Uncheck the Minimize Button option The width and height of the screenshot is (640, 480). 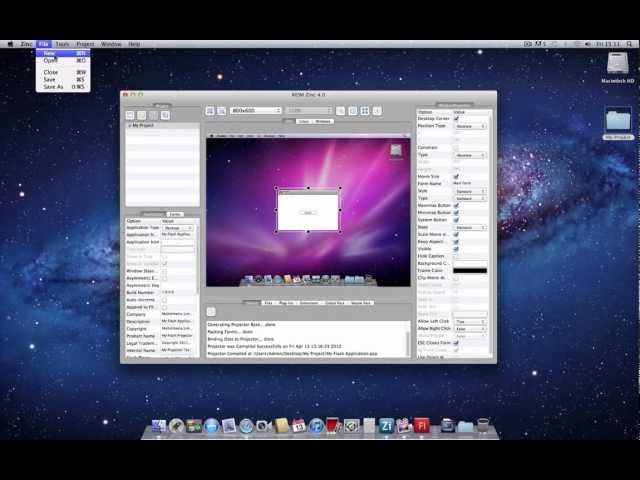tap(456, 213)
